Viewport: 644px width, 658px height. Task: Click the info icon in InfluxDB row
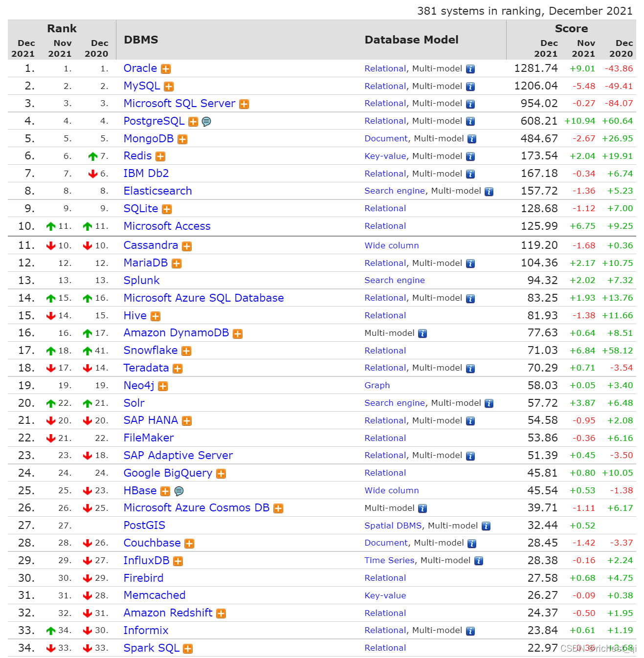[479, 561]
